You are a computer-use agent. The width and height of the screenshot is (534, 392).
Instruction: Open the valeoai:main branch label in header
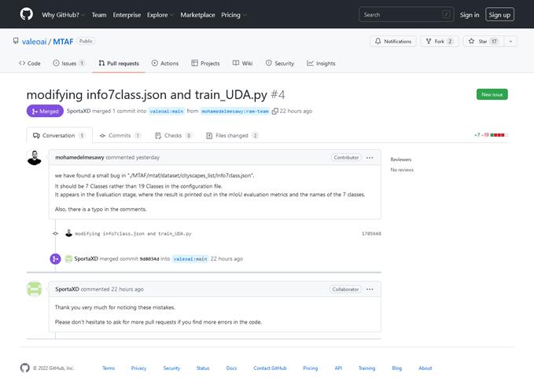[167, 112]
